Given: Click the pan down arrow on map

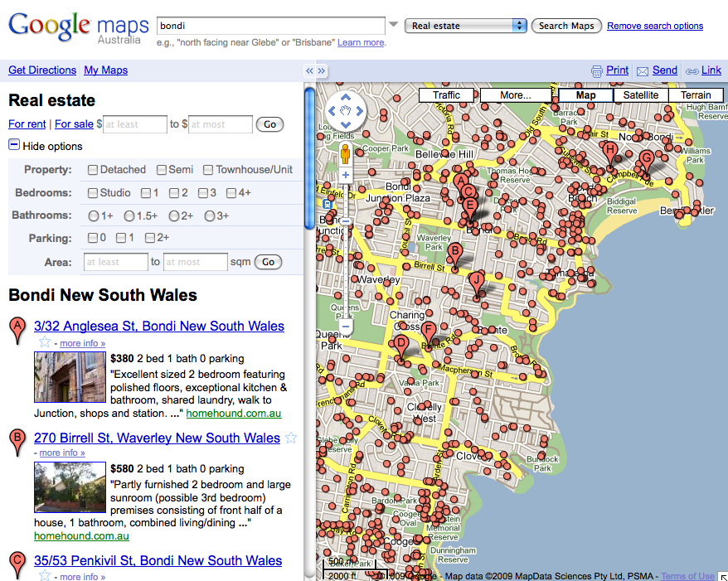Looking at the screenshot, I should (x=346, y=124).
